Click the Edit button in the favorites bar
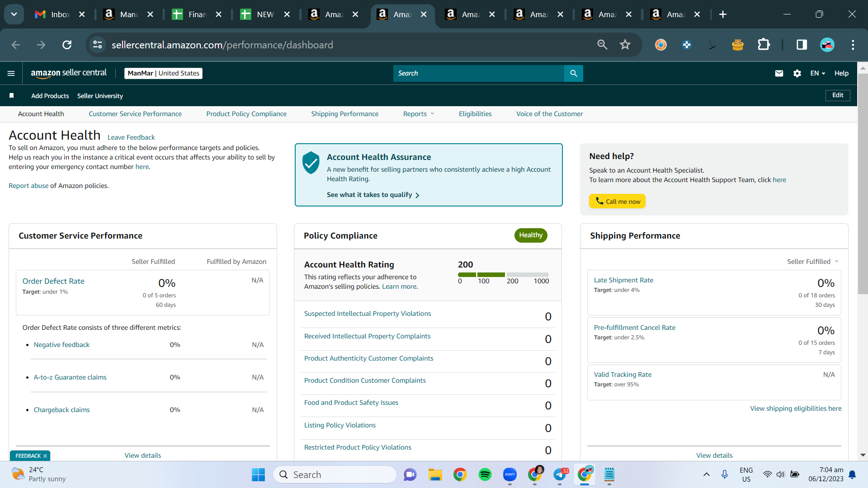Viewport: 868px width, 488px height. click(x=838, y=95)
